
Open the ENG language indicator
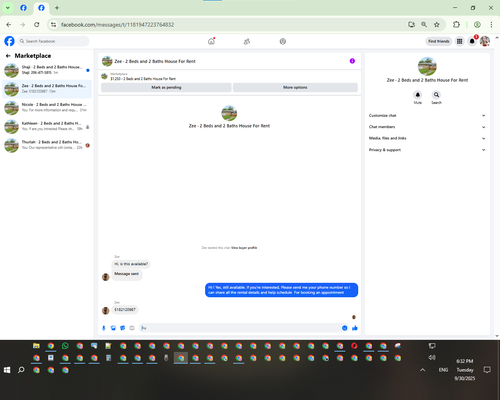443,370
